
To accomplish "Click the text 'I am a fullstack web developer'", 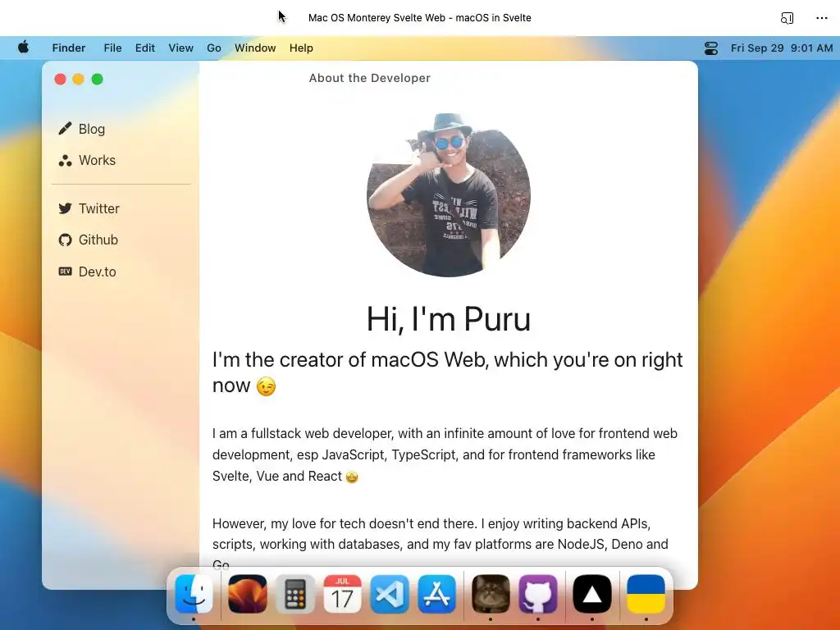I will tap(302, 433).
